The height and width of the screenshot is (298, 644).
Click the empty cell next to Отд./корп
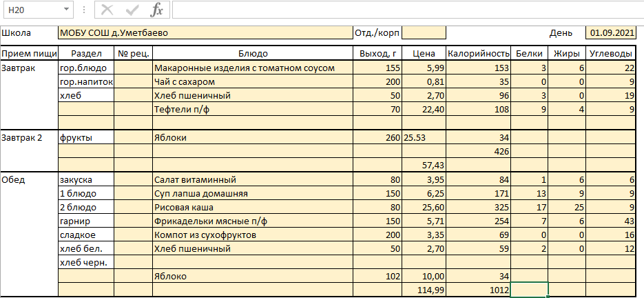pyautogui.click(x=423, y=32)
